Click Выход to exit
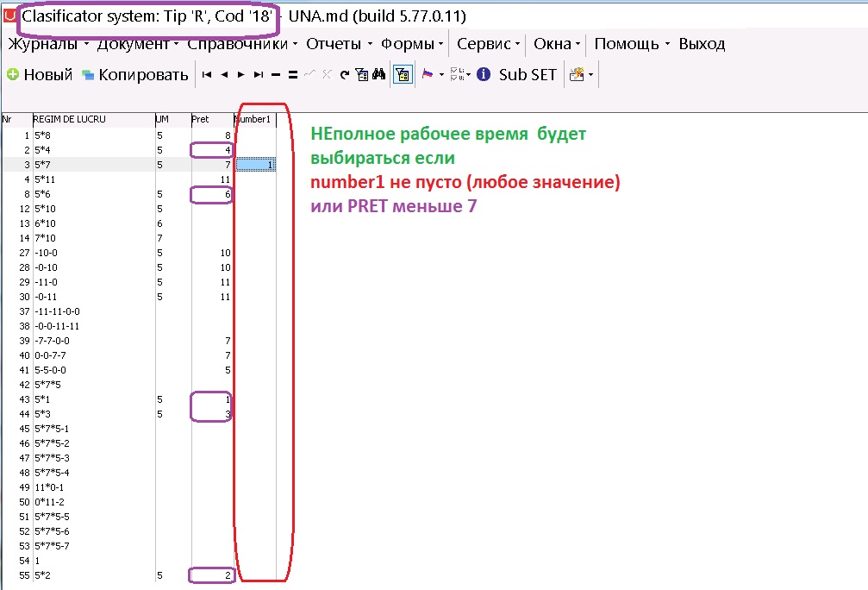 [702, 44]
